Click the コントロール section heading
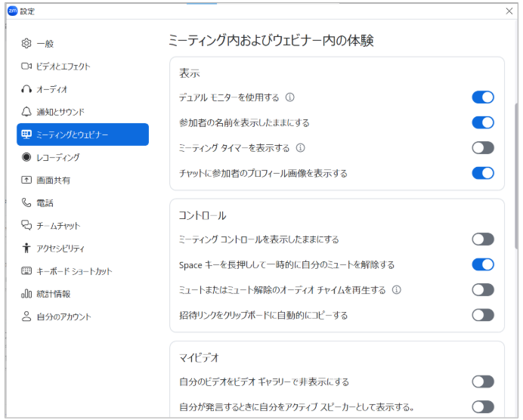Viewport: 523px width, 420px height. [x=203, y=215]
